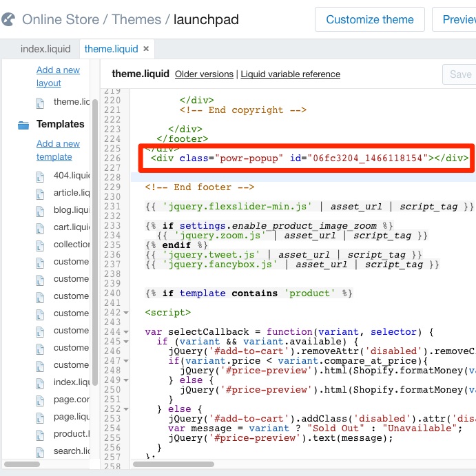Click line number 226 in gutter
476x476 pixels.
click(x=112, y=158)
